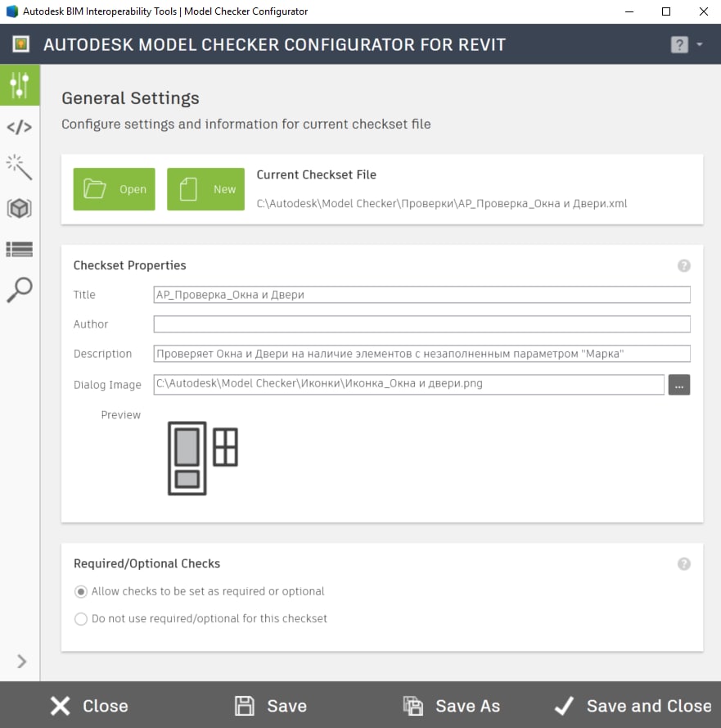Screen dimensions: 721x728
Task: Focus the empty Author input field
Action: tap(421, 324)
